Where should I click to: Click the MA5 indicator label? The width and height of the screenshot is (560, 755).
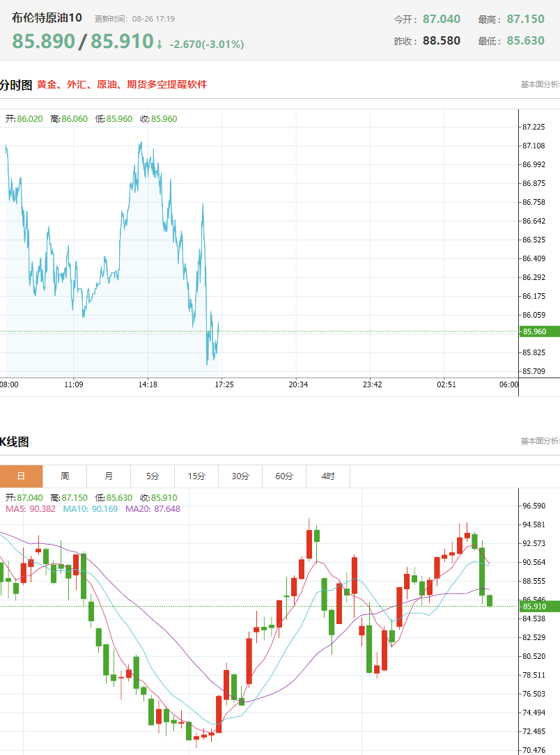(31, 509)
